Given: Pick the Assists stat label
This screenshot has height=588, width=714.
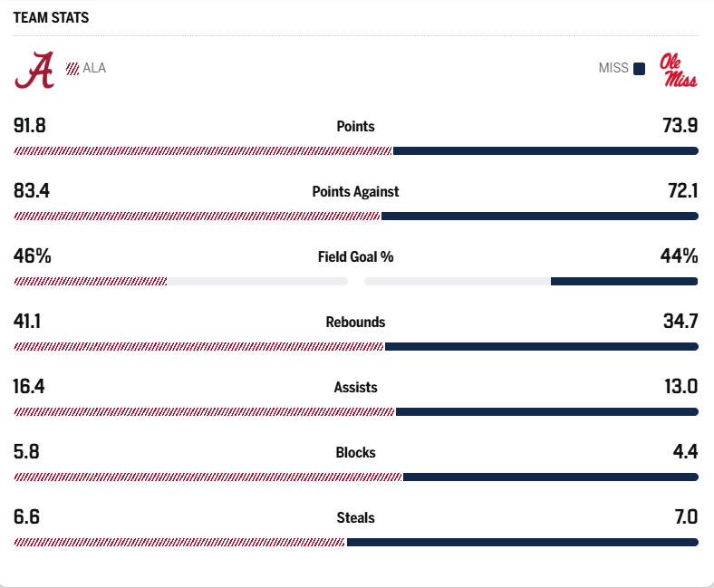Looking at the screenshot, I should point(355,388).
